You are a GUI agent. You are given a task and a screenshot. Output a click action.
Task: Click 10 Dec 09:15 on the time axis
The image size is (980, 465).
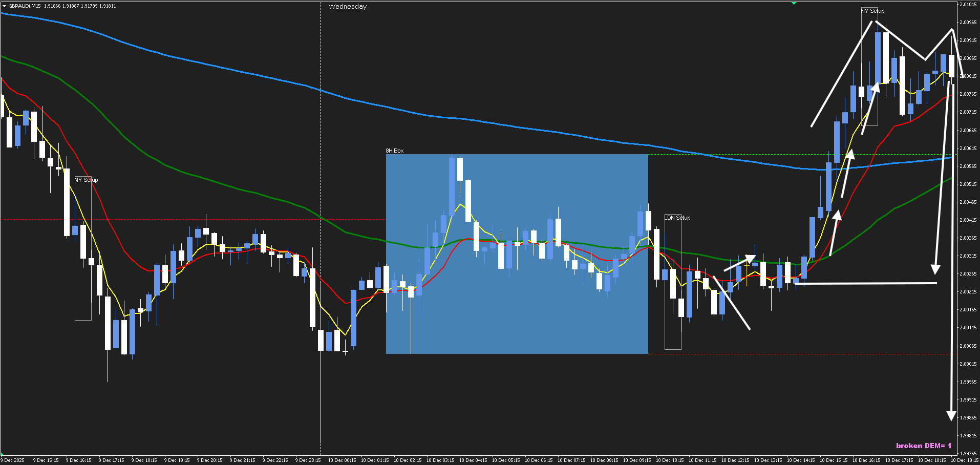tap(636, 460)
